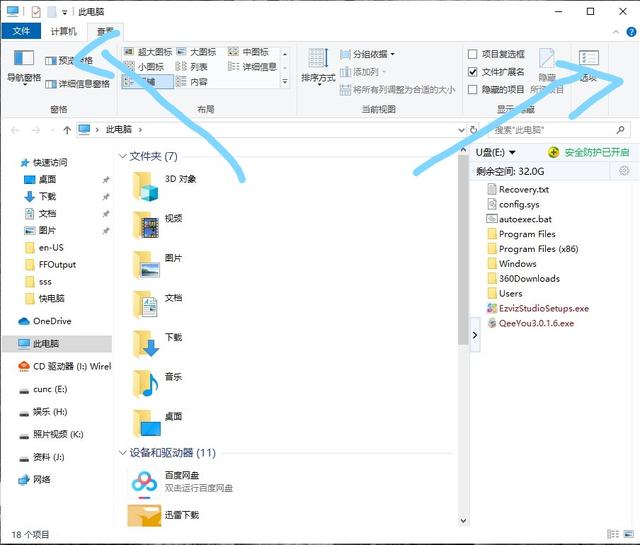Select 小图标 layout
This screenshot has height=545, width=640.
click(x=144, y=67)
